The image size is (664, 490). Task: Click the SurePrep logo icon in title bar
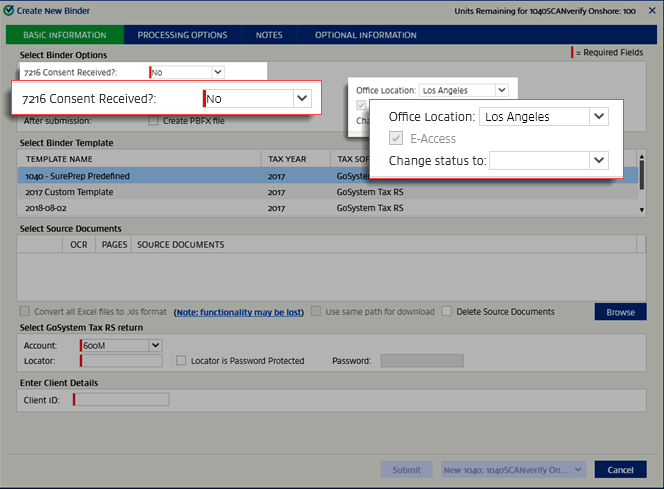pos(10,10)
